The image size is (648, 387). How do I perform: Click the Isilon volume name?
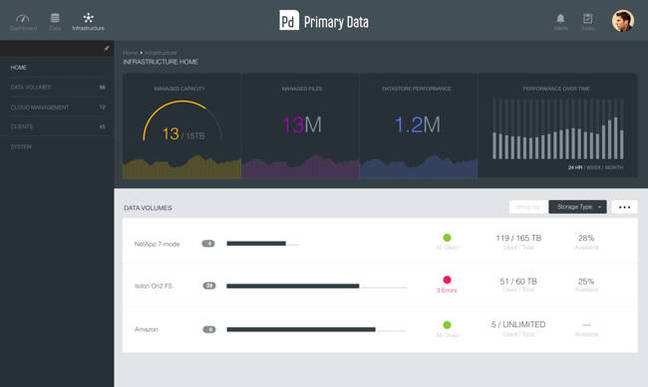point(153,286)
